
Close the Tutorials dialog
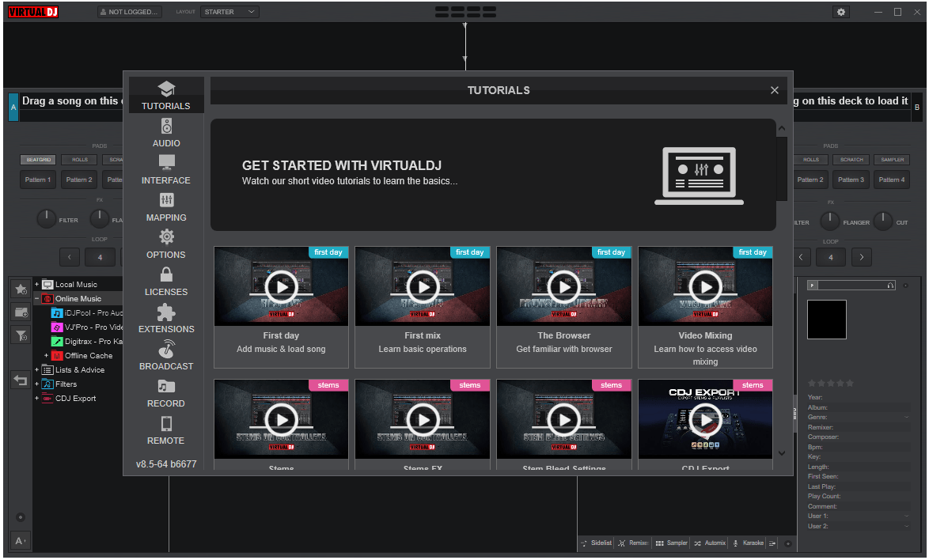[x=774, y=90]
